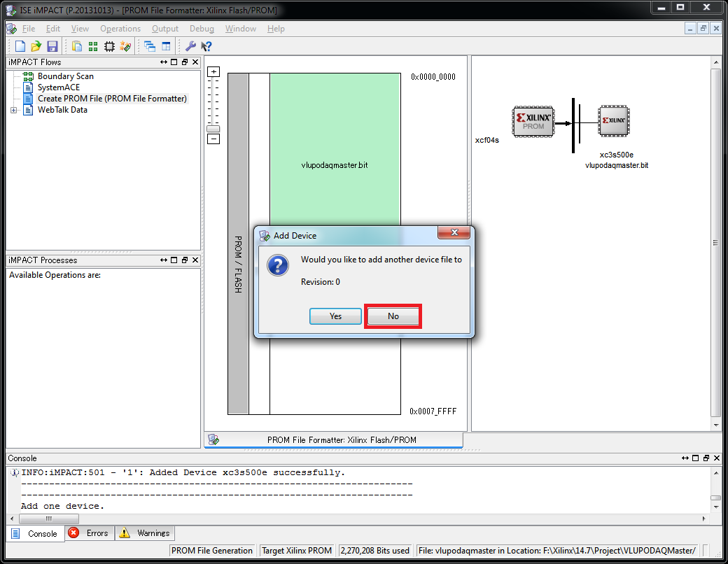
Task: Close the iMPACT Processes panel
Action: (x=195, y=260)
